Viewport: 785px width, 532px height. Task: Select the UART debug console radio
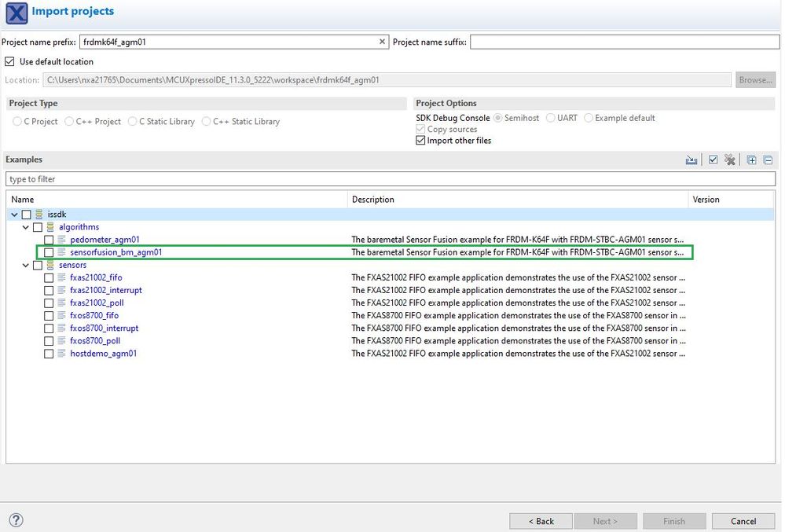[551, 118]
